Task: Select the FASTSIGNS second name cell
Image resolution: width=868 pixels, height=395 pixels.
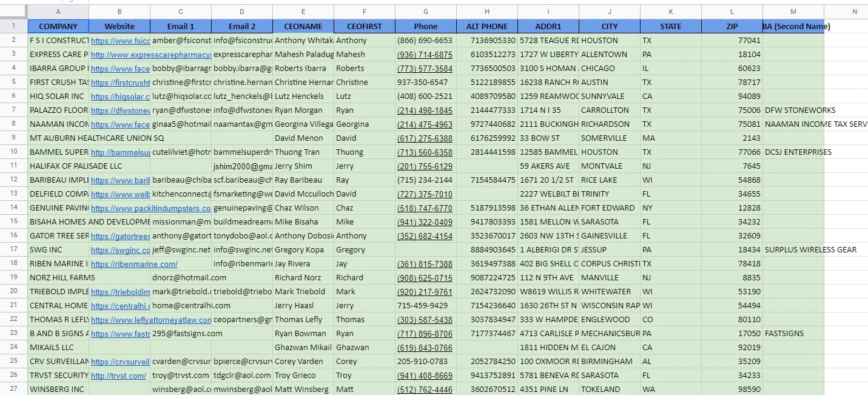Action: (x=793, y=334)
